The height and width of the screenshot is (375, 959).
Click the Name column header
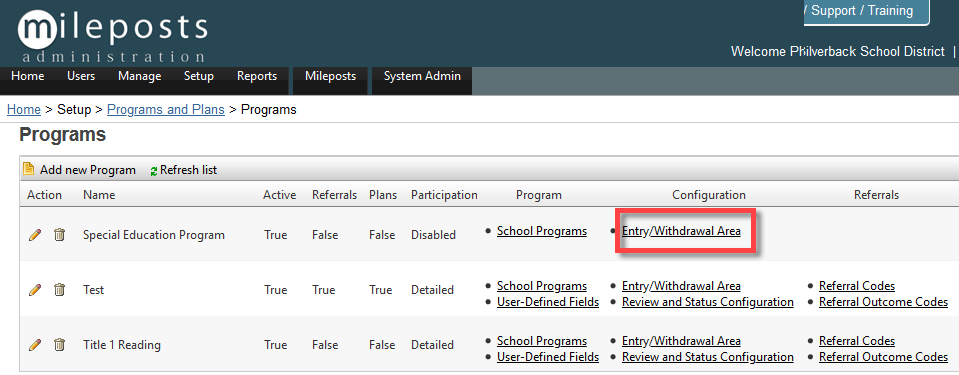[99, 195]
